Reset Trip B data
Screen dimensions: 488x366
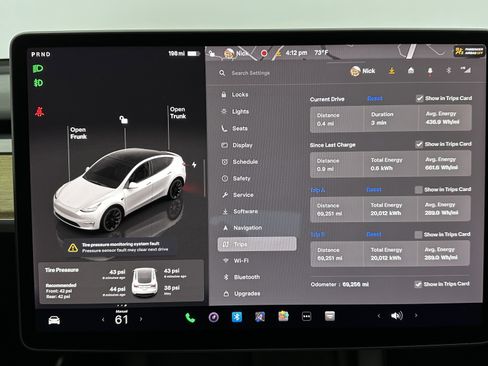tap(374, 235)
